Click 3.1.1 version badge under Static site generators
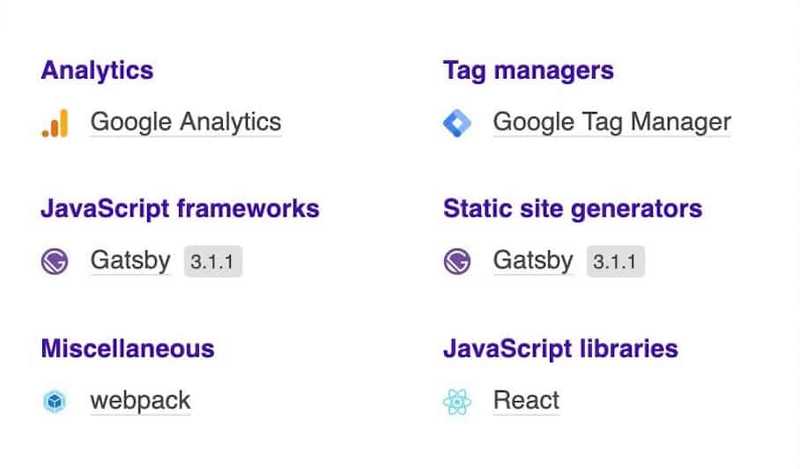This screenshot has width=800, height=469. [615, 262]
